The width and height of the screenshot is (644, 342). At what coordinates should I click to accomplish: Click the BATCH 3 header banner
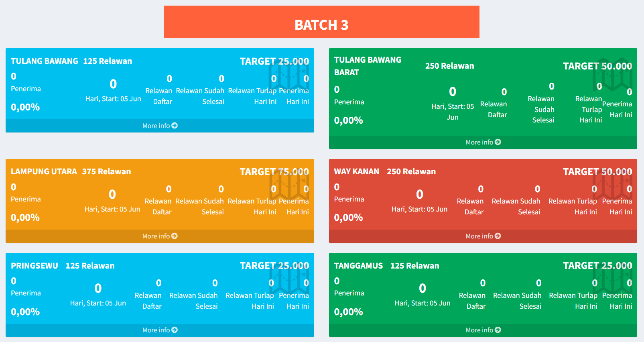pos(321,22)
